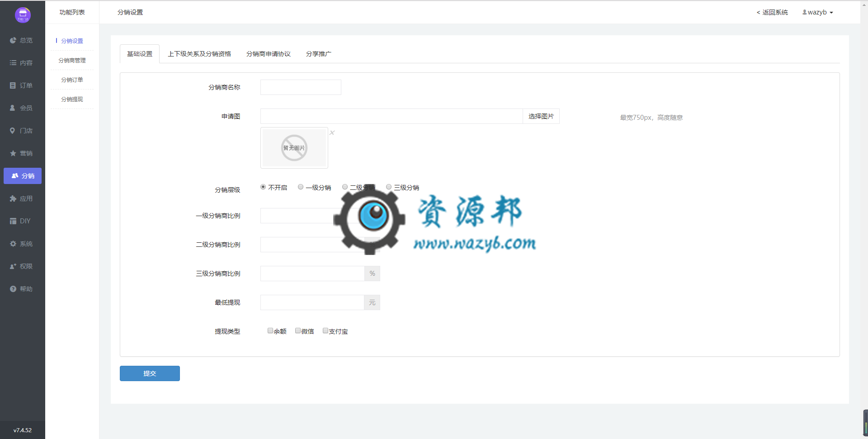Open 分销订单 in the function list
Screen dimensions: 868x439
tap(72, 80)
